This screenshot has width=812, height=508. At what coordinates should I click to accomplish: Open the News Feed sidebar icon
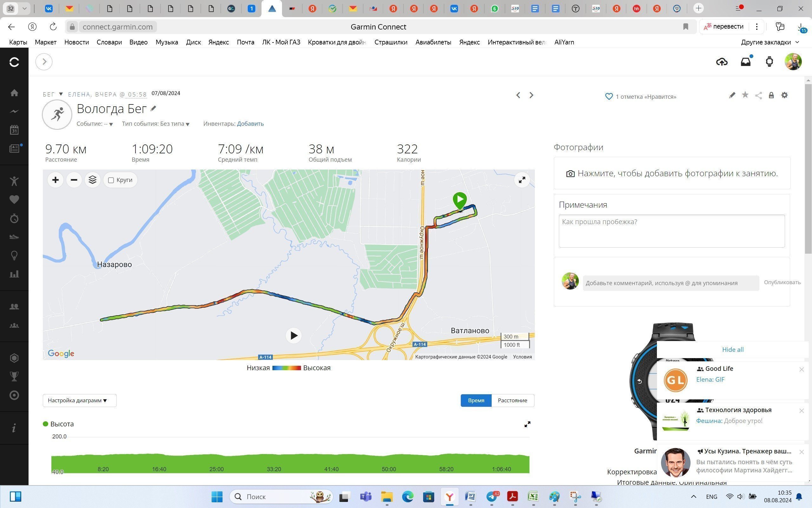pyautogui.click(x=14, y=148)
